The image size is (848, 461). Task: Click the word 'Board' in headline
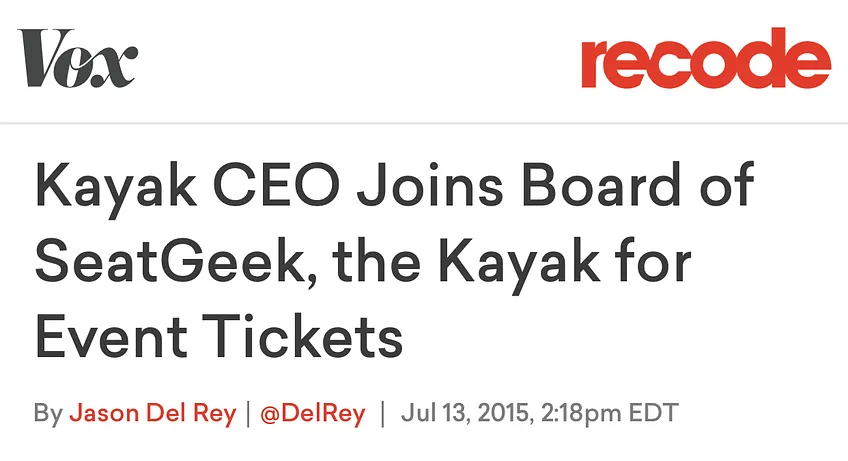[x=601, y=184]
